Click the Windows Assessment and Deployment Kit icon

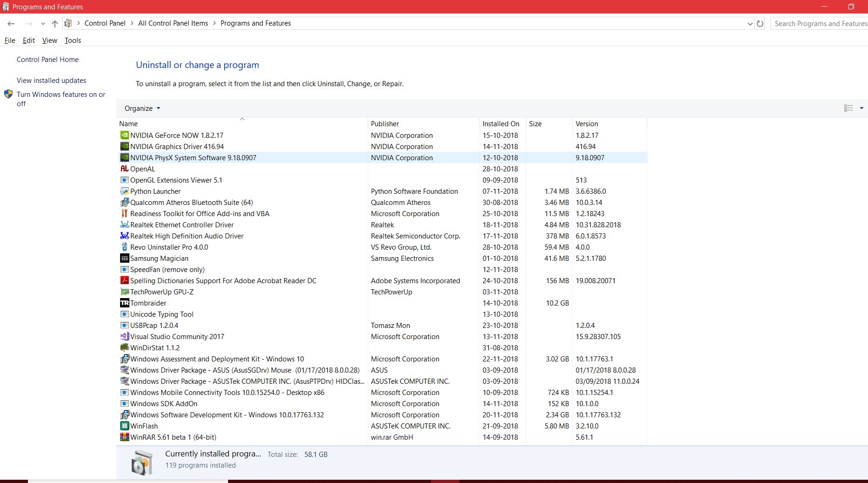click(124, 359)
